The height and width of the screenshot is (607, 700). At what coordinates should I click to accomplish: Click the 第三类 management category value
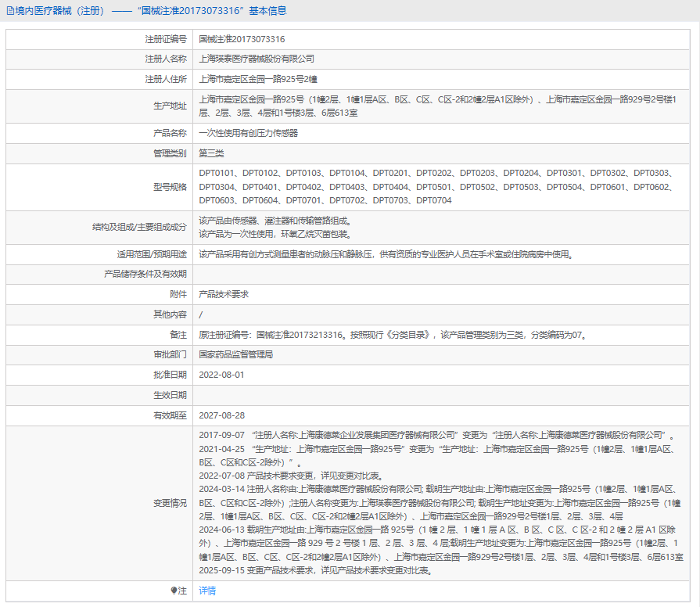(x=211, y=153)
